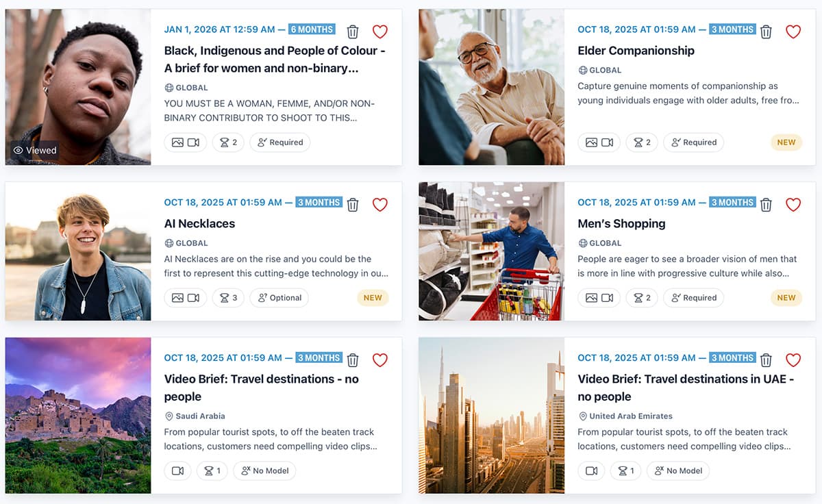Like the Travel destinations in UAE brief
Image resolution: width=822 pixels, height=504 pixels.
click(793, 360)
